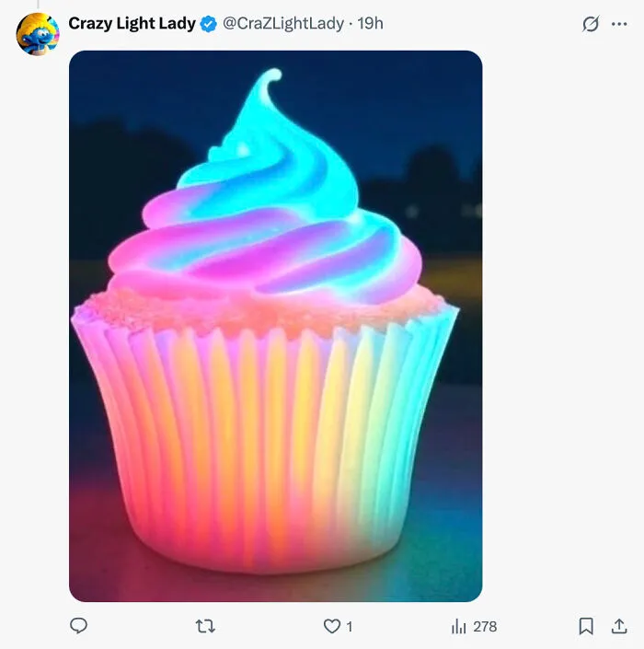Like the post with the heart icon

pyautogui.click(x=332, y=626)
